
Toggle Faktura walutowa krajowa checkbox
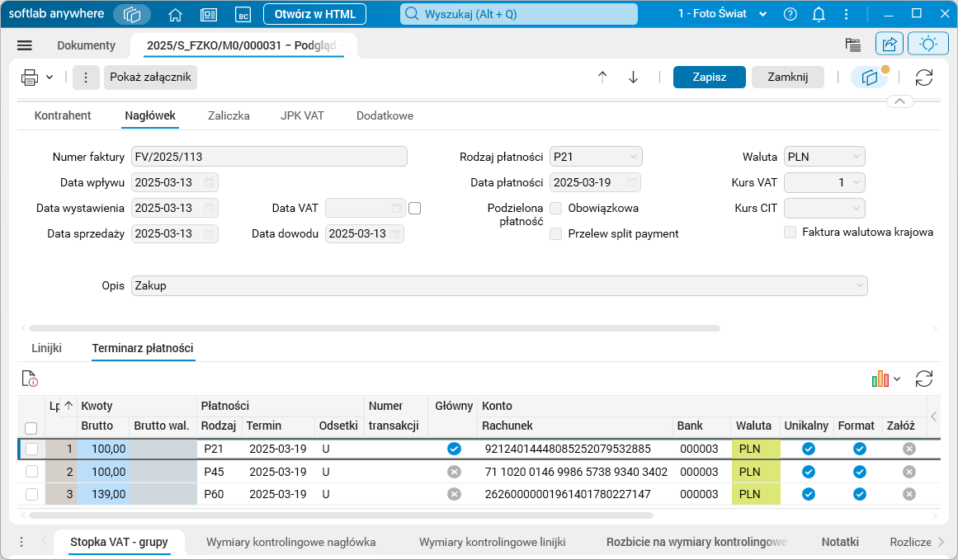790,232
